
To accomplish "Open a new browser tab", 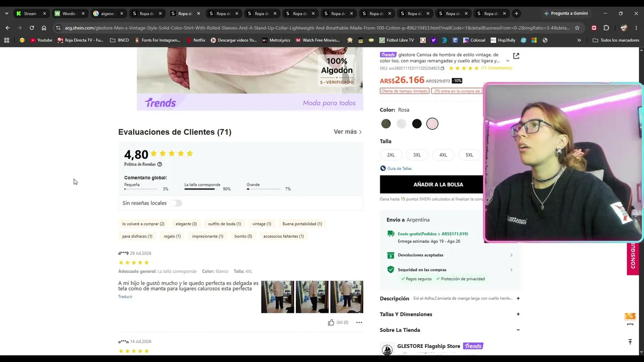I will click(x=516, y=14).
